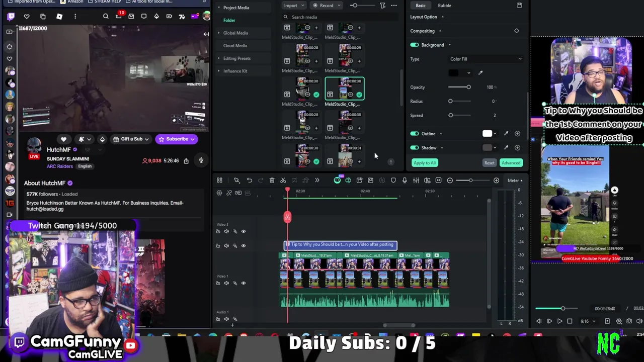Screen dimensions: 644x362
Task: Split clip with scissors tool
Action: point(283,180)
